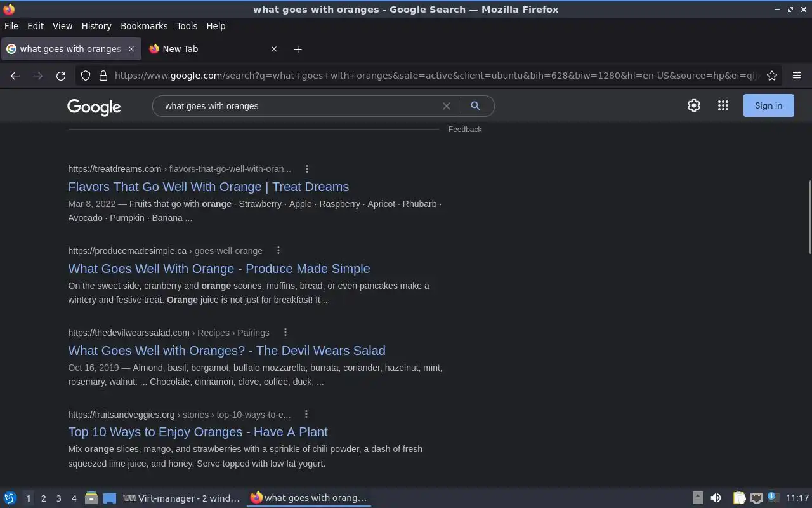812x508 pixels.
Task: Open the three-dot menu for the treatdreams.com result
Action: tap(307, 169)
